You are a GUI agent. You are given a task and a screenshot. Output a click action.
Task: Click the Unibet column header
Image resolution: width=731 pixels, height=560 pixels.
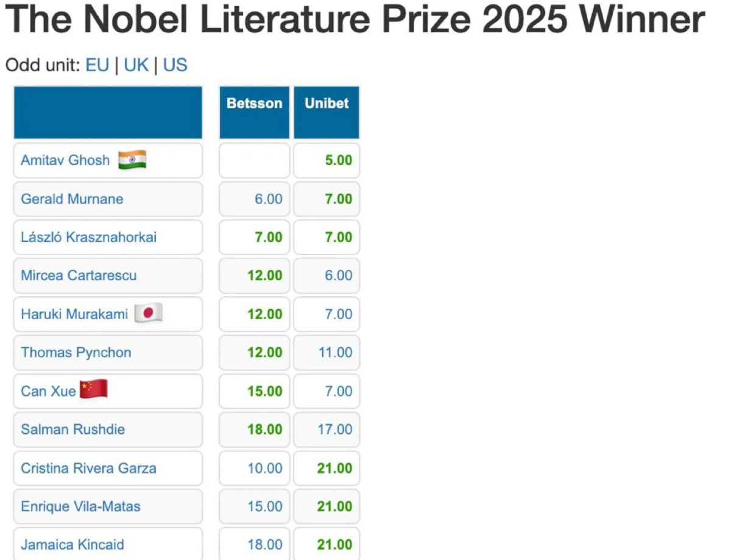327,104
